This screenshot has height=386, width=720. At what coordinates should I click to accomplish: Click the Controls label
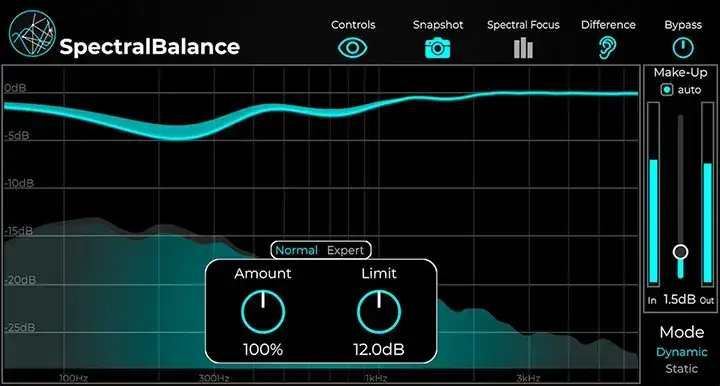353,25
